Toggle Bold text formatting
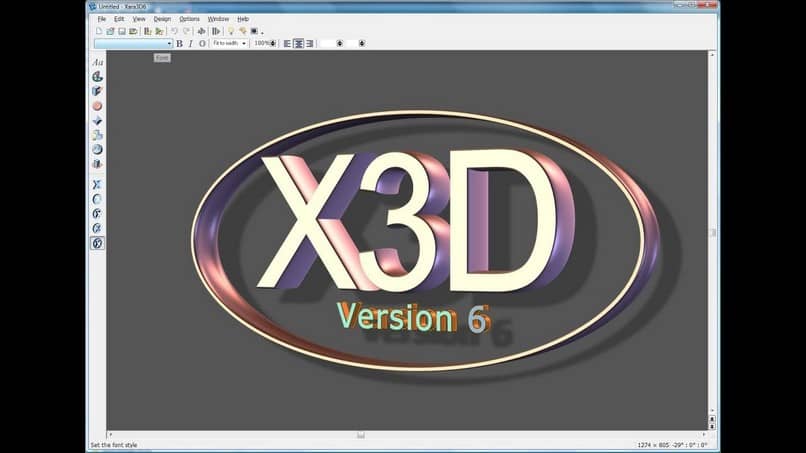806x453 pixels. 179,44
